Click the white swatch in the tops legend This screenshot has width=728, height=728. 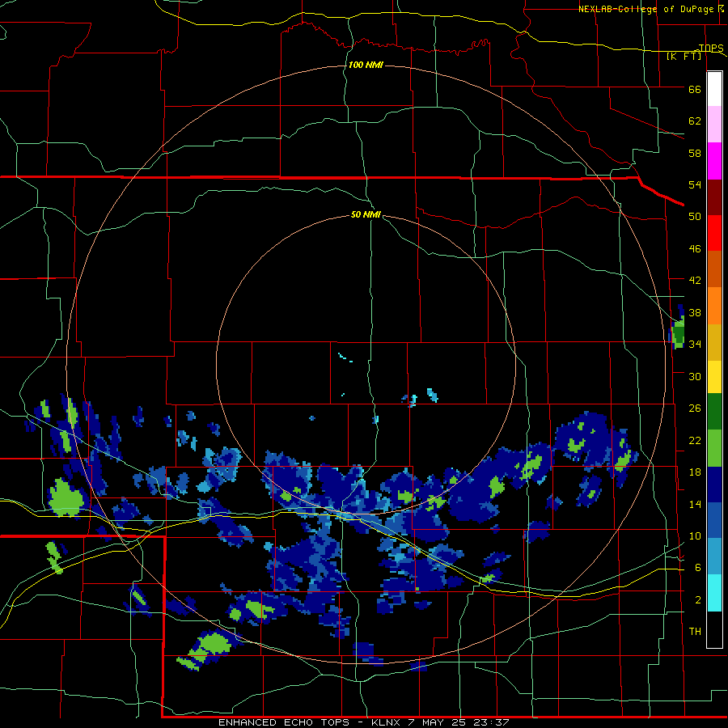[714, 89]
